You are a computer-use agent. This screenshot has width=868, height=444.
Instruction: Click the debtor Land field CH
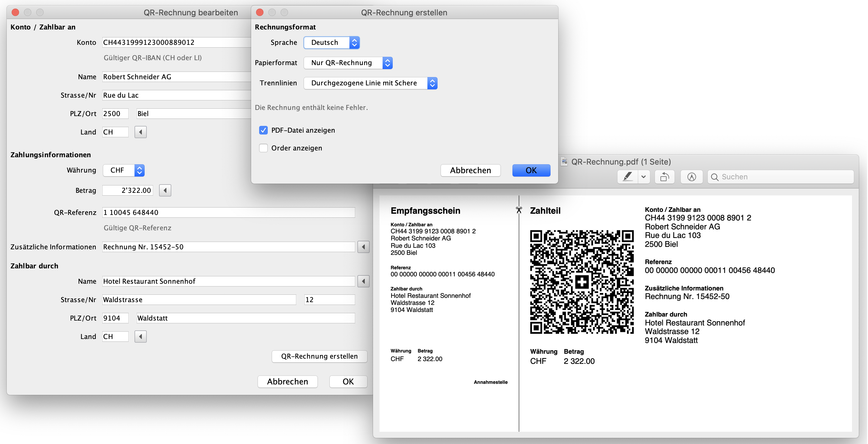click(115, 337)
